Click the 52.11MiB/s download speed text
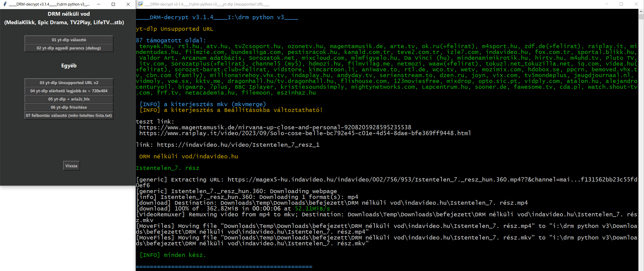Image resolution: width=644 pixels, height=271 pixels. 312,209
